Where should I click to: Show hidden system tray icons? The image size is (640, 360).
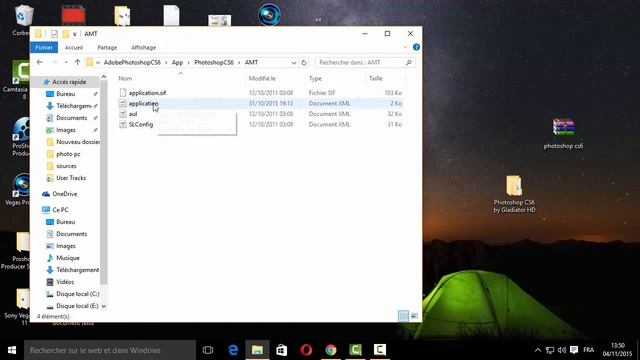(x=538, y=350)
